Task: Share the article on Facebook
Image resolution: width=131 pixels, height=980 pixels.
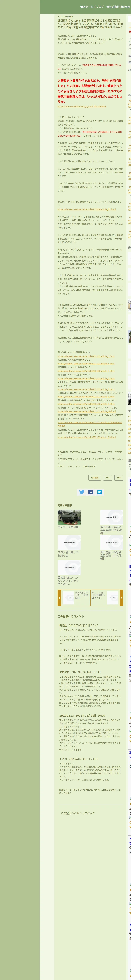Action: tap(91, 492)
